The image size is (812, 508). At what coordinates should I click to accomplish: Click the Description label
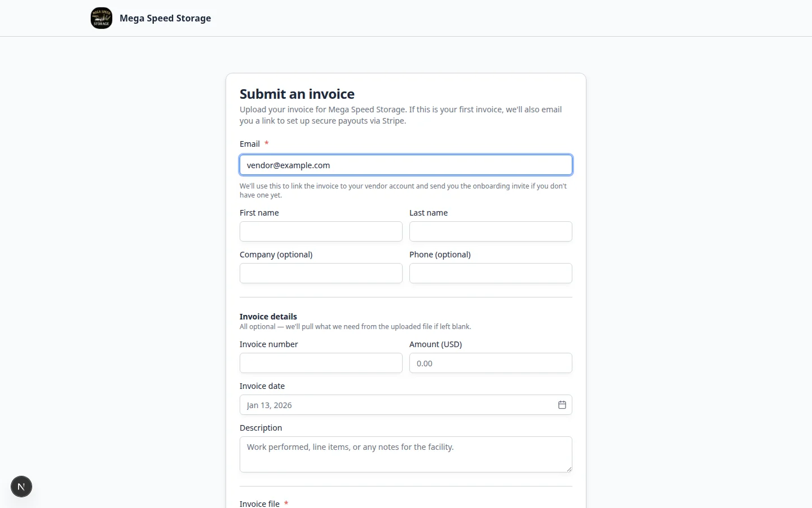click(x=261, y=428)
